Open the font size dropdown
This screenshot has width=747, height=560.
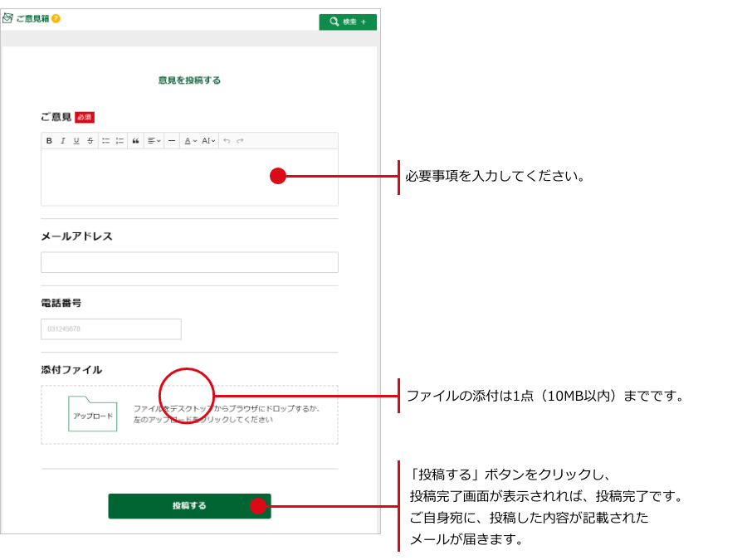[208, 141]
